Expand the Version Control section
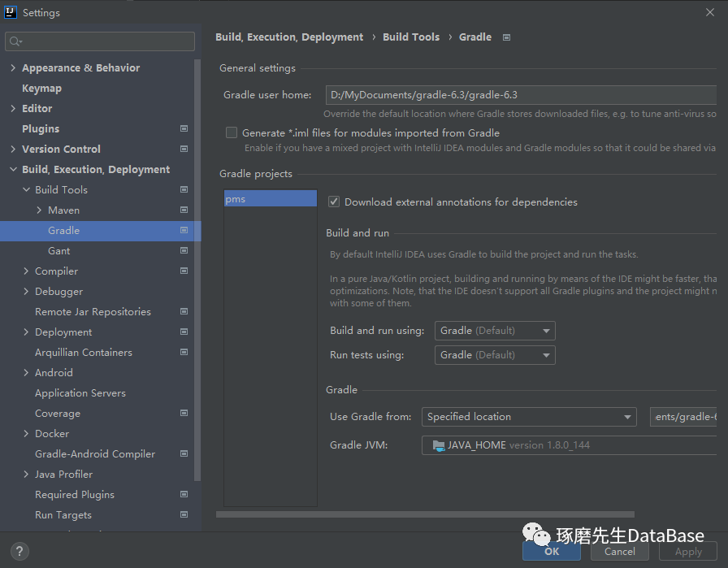728x568 pixels. tap(13, 149)
